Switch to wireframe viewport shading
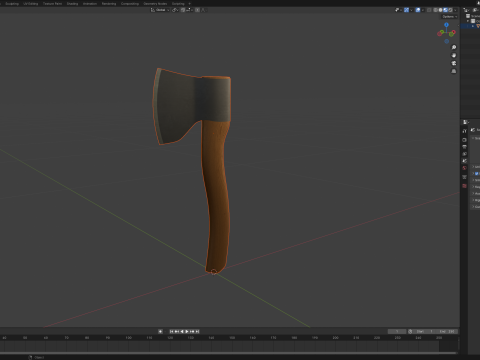Screen dimensions: 480x360 [435, 10]
